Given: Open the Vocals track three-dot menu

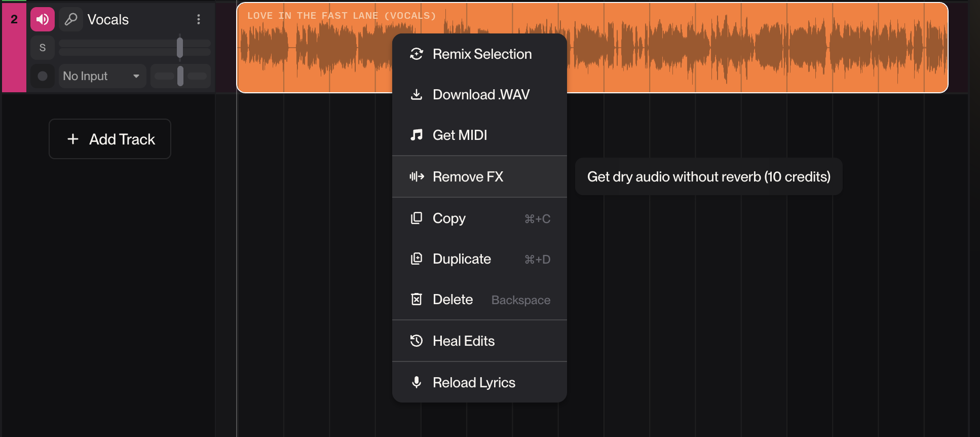Looking at the screenshot, I should [x=199, y=19].
